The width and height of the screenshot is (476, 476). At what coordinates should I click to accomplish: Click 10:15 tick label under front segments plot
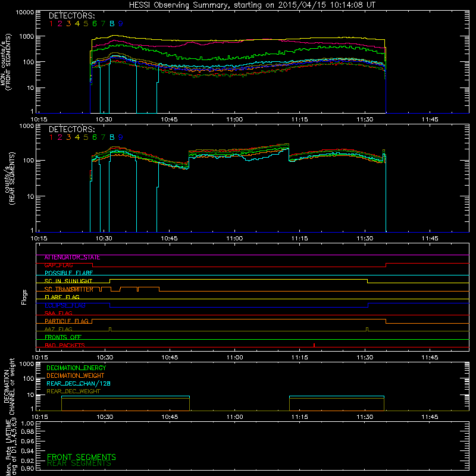point(39,120)
